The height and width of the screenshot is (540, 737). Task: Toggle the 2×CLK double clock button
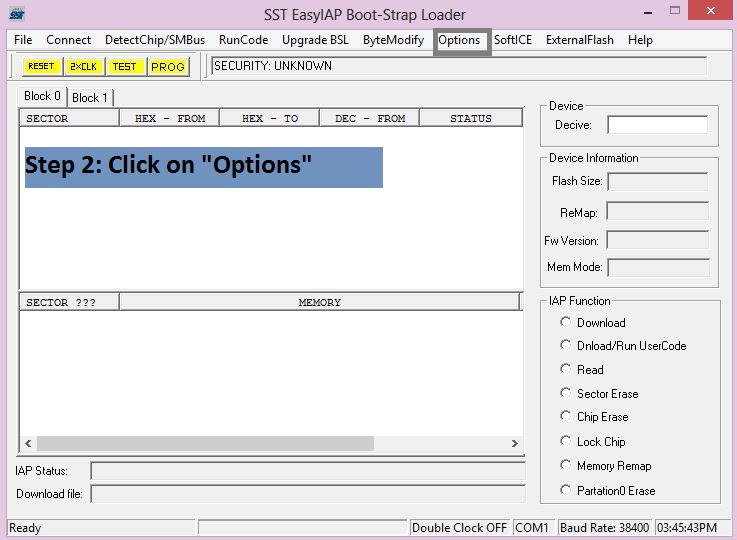pos(83,66)
